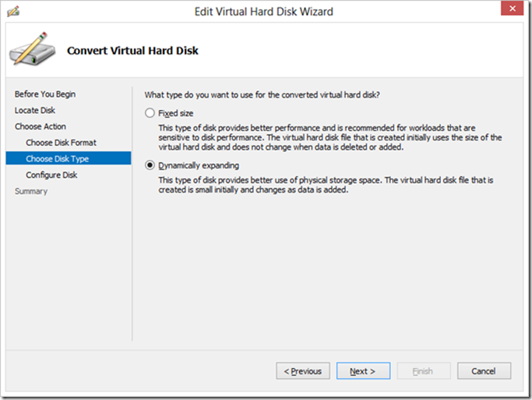
Task: Click the hard disk pencil header icon
Action: (x=33, y=49)
